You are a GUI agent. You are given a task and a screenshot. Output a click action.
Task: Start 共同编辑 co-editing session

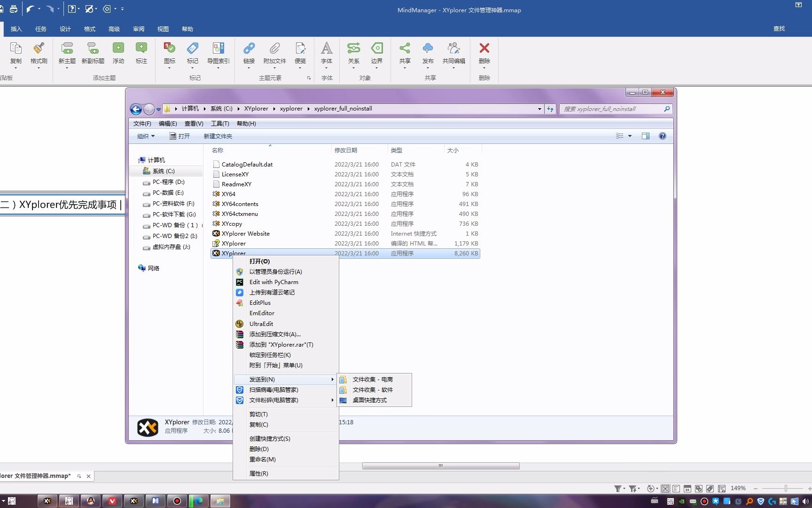click(x=454, y=48)
